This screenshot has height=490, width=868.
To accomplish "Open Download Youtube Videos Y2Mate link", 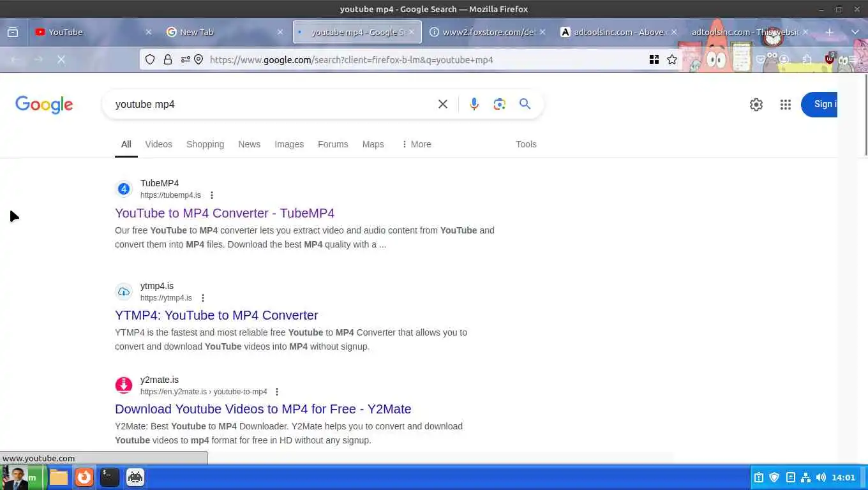I will [263, 409].
